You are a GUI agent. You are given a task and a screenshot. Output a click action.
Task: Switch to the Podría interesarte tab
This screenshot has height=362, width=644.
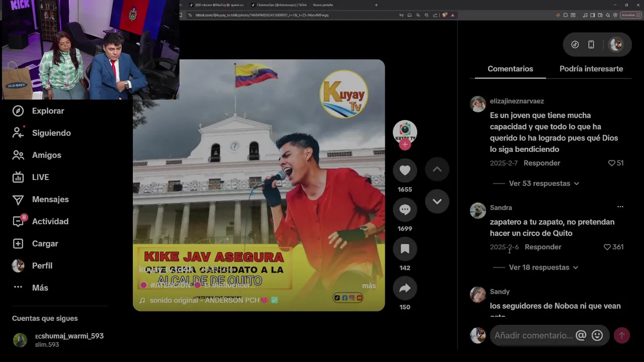point(591,69)
